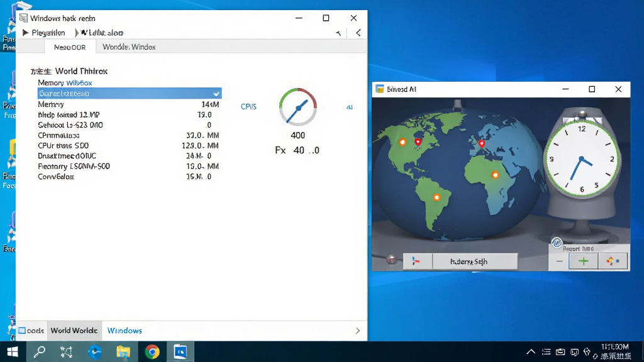Select the orange pin on western North America
The height and width of the screenshot is (362, 644).
click(x=402, y=142)
